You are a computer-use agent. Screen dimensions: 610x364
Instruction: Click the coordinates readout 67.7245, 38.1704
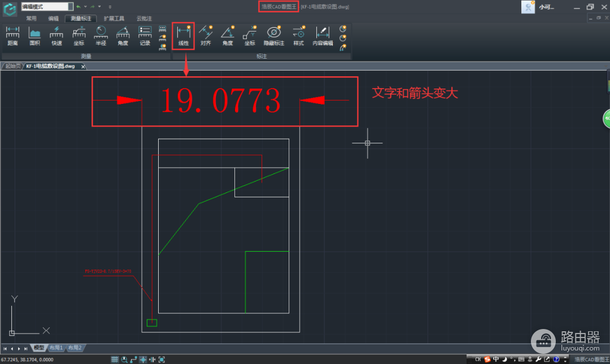tap(27, 359)
